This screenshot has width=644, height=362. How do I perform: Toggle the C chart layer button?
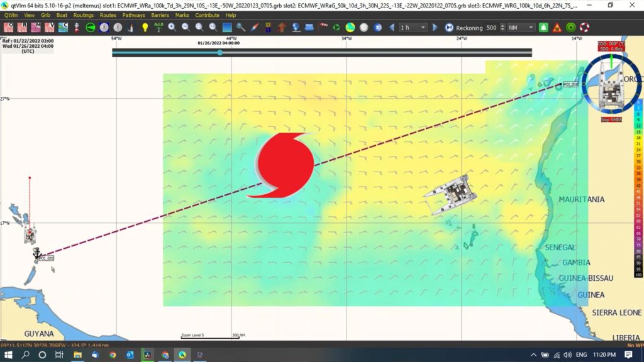point(64,28)
